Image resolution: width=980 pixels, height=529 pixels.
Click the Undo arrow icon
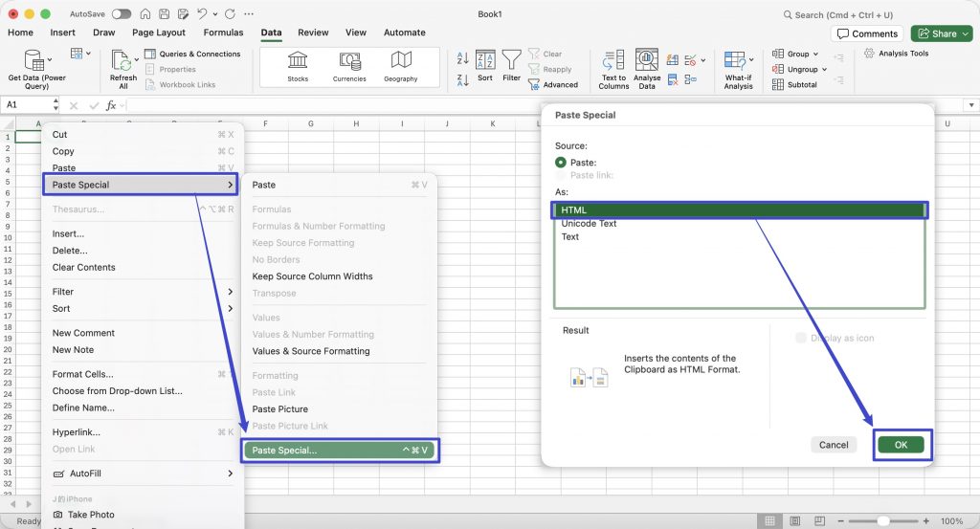[201, 13]
